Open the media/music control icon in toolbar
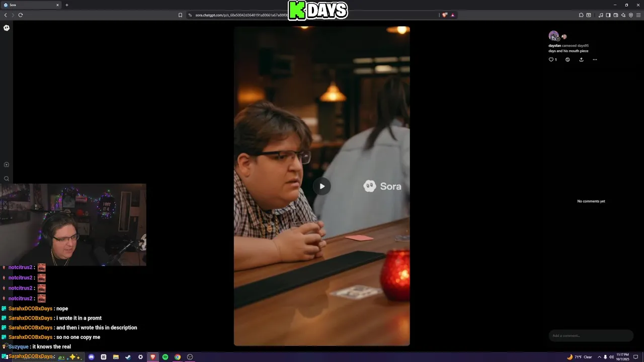The image size is (644, 362). coord(601,15)
